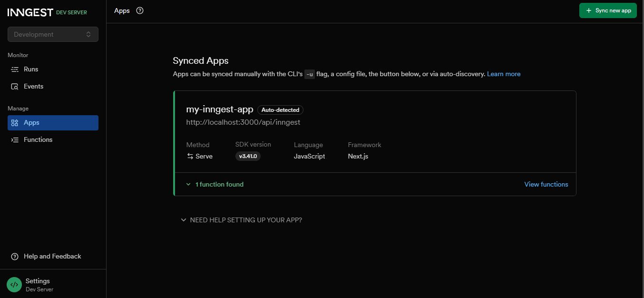Click the help question mark beside Apps title
Screen dimensions: 644x298
click(x=140, y=10)
